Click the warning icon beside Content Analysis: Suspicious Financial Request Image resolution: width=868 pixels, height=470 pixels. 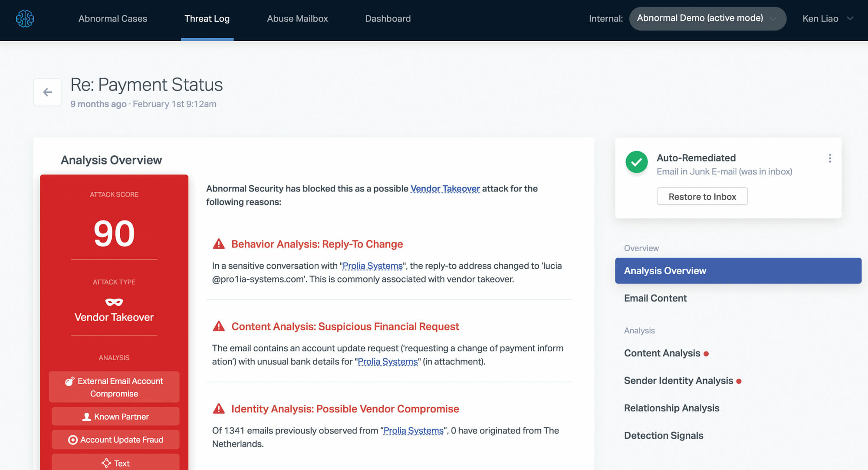coord(219,326)
